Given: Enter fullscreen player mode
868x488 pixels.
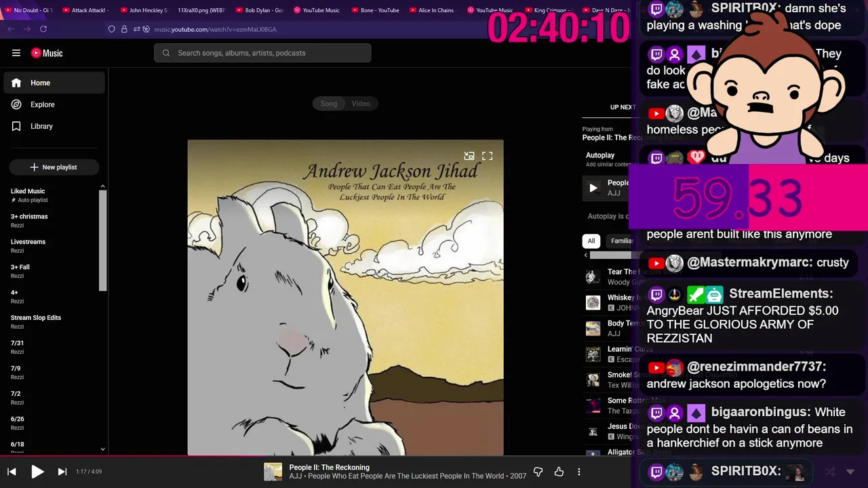Looking at the screenshot, I should (487, 156).
